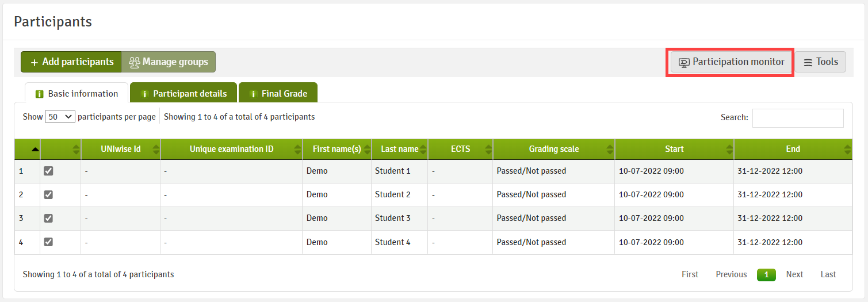Image resolution: width=868 pixels, height=302 pixels.
Task: Click the hamburger icon on Tools
Action: pos(808,62)
